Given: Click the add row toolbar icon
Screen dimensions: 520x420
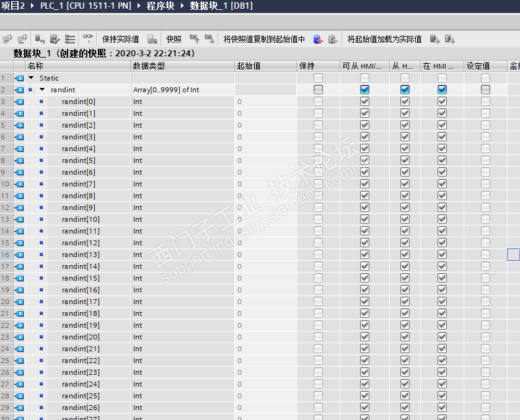Looking at the screenshot, I should click(22, 39).
